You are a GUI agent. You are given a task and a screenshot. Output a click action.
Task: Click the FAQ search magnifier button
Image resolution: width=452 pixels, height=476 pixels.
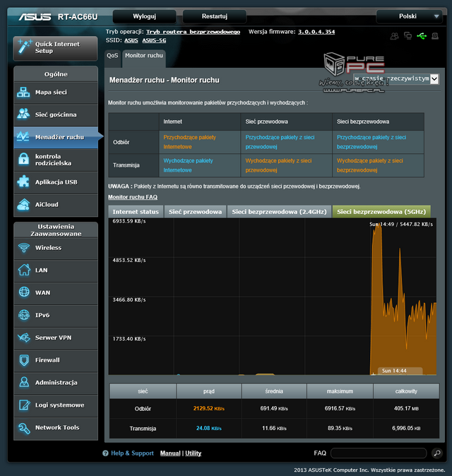click(x=437, y=453)
